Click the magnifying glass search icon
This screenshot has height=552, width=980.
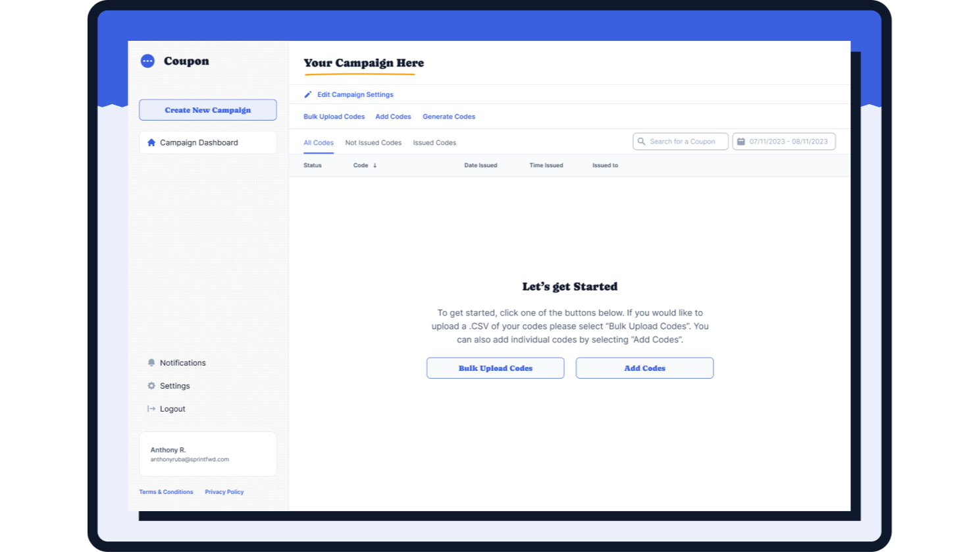(x=642, y=142)
